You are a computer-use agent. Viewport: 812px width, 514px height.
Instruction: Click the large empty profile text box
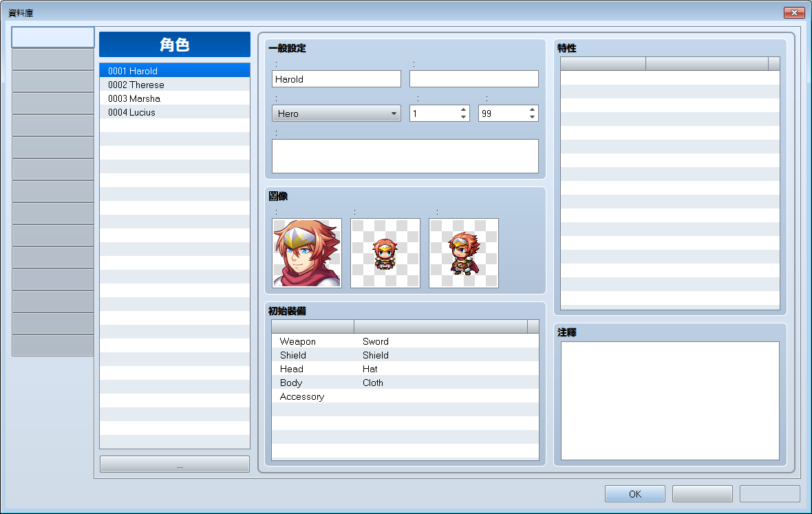pyautogui.click(x=405, y=156)
